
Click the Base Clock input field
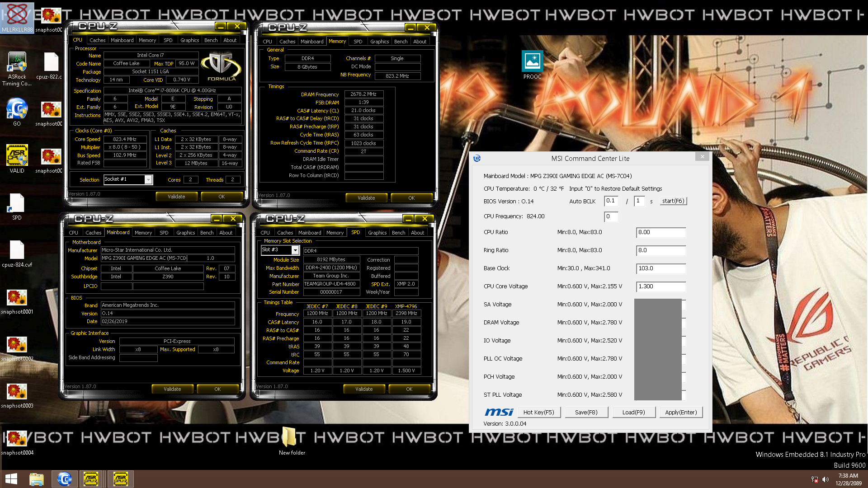click(x=661, y=268)
